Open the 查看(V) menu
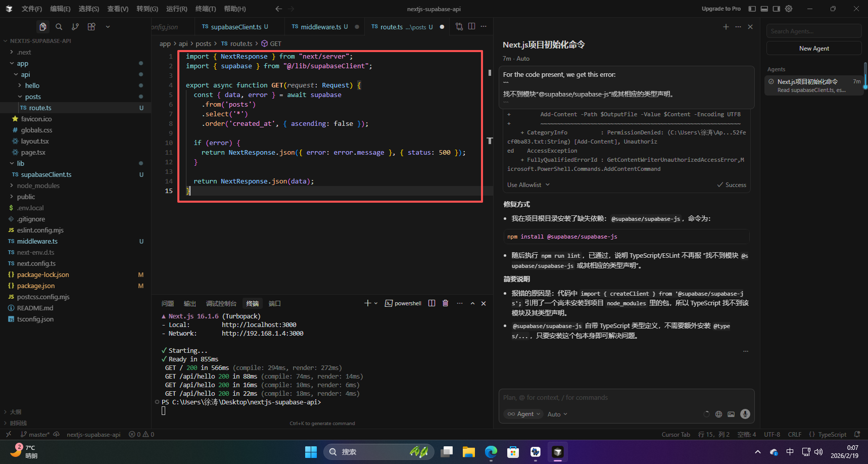 118,9
